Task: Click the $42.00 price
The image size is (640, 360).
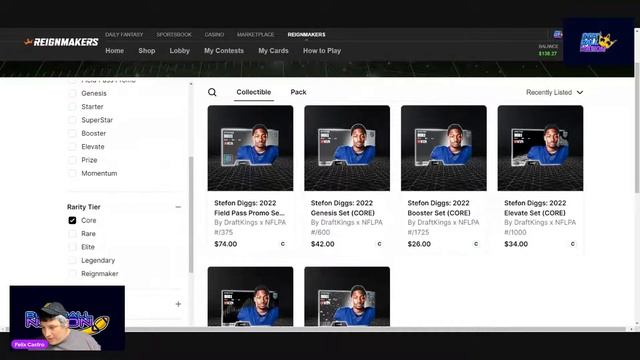Action: coord(322,244)
